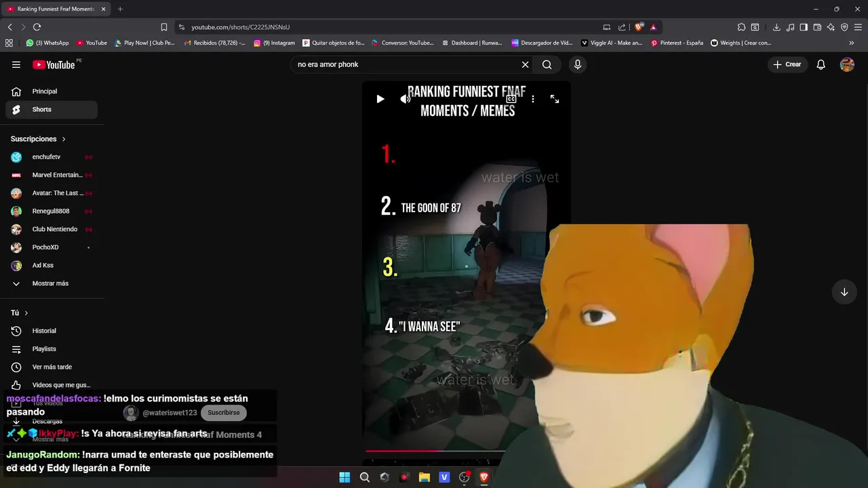This screenshot has width=868, height=488.
Task: Open a new browser tab
Action: click(x=120, y=9)
